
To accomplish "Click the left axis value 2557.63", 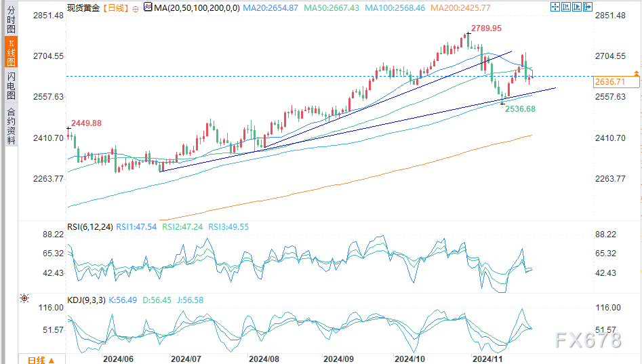I will click(x=49, y=97).
